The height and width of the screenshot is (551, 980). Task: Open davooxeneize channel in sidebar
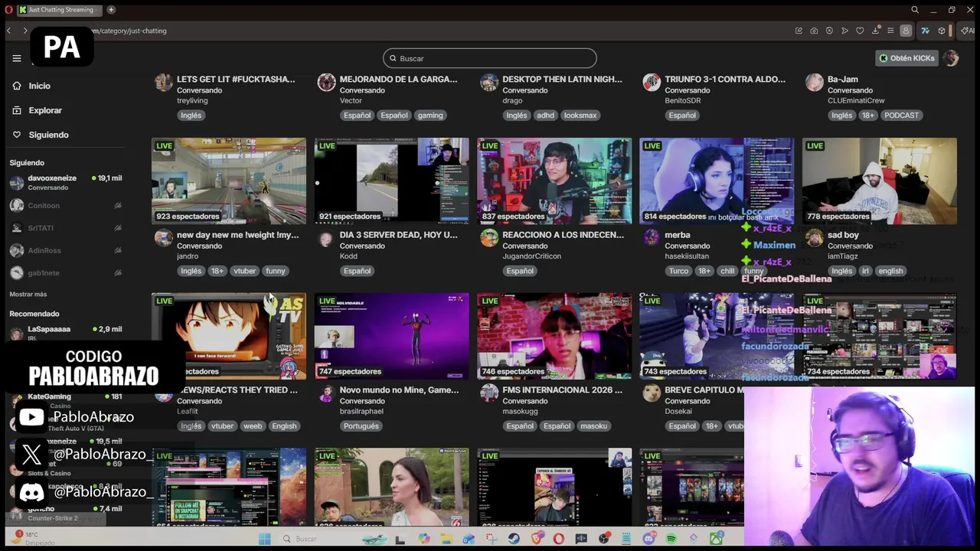pos(65,182)
